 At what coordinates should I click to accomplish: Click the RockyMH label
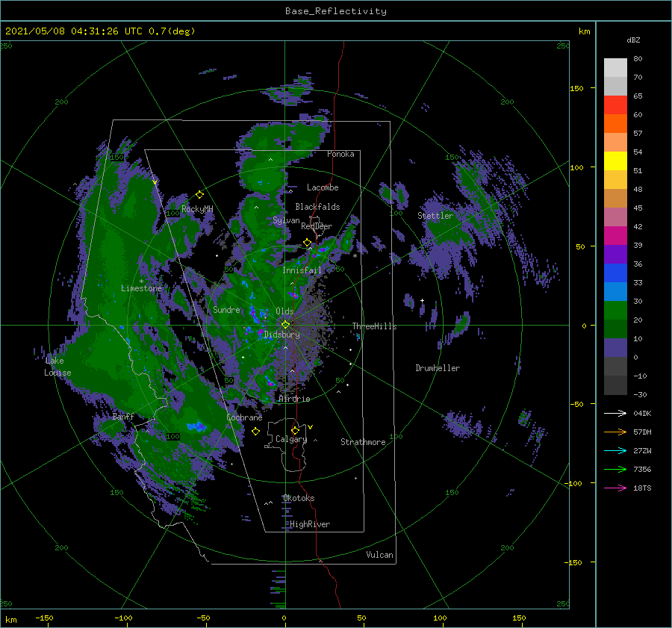197,209
